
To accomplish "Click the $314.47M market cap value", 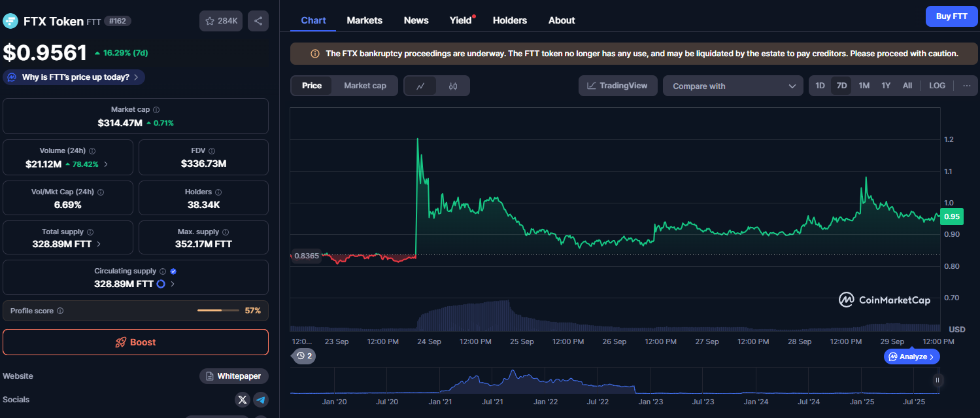I will click(x=120, y=123).
